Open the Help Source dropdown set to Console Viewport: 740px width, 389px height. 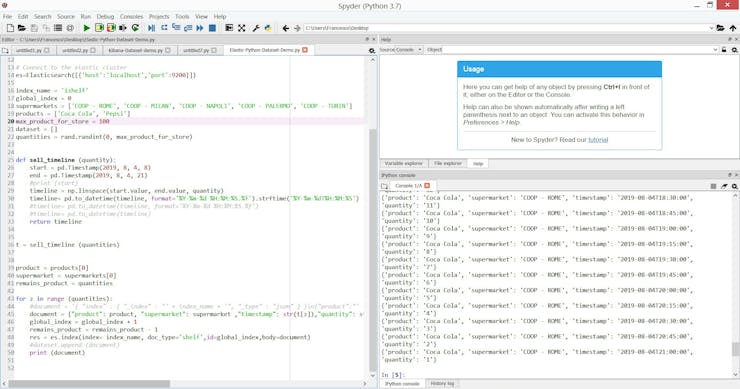401,50
